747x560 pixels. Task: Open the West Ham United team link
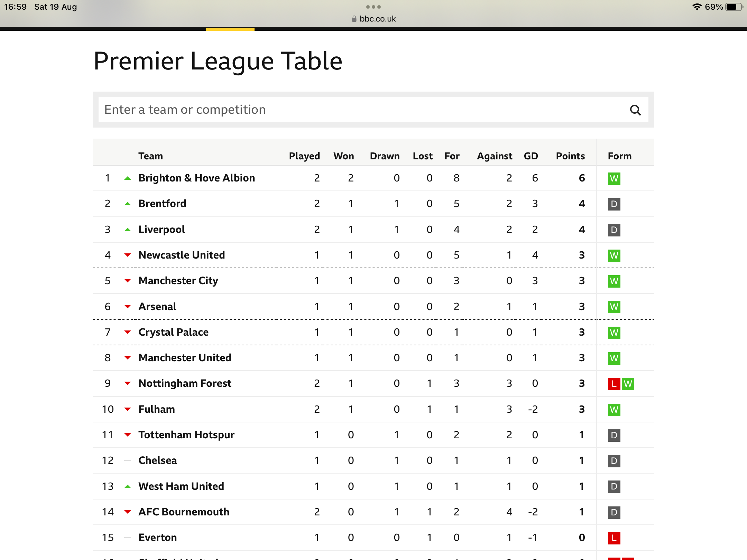(x=181, y=486)
